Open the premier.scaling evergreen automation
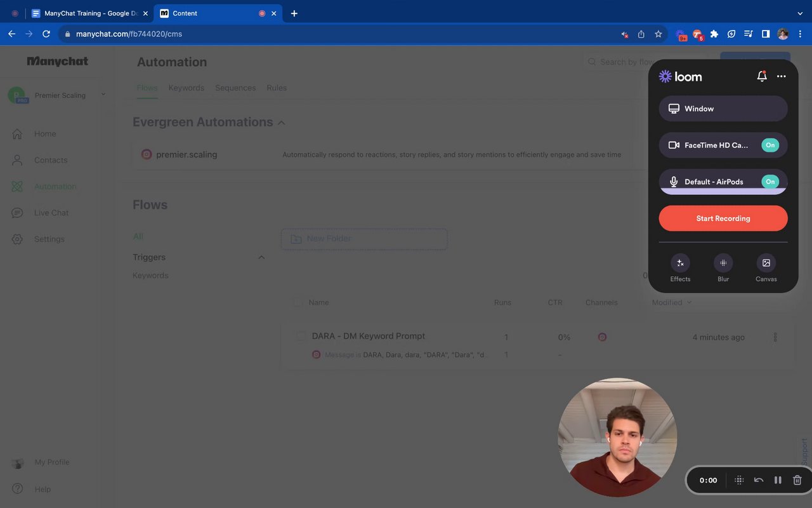 (x=187, y=154)
